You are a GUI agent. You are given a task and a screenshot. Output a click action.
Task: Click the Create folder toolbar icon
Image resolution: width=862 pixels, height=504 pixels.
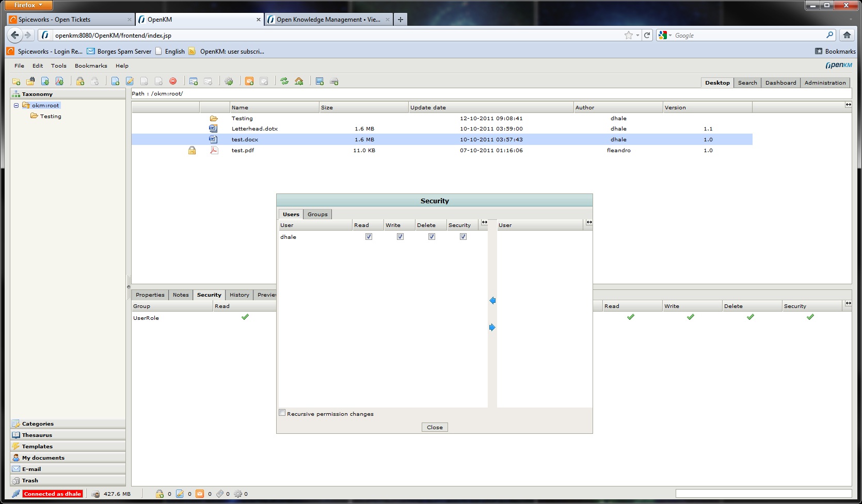(16, 82)
